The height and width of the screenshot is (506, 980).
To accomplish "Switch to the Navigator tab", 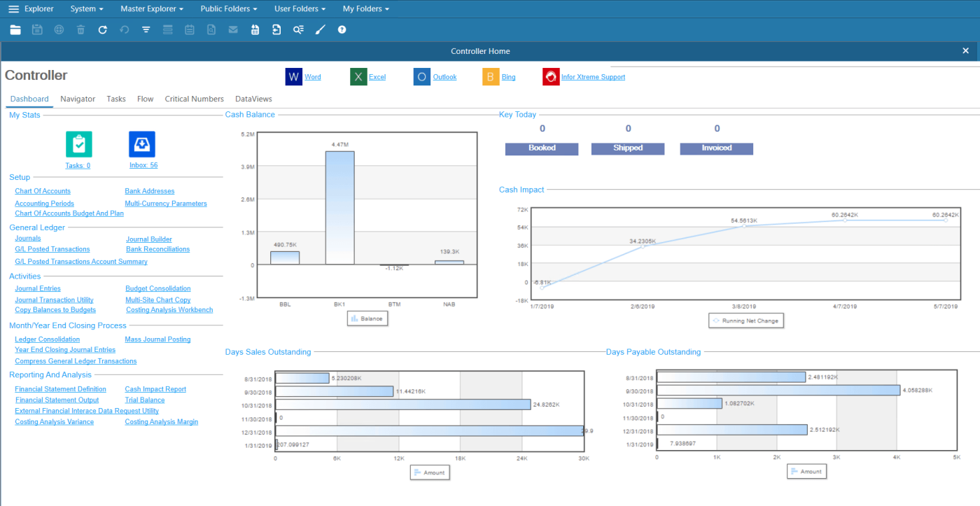I will click(78, 99).
